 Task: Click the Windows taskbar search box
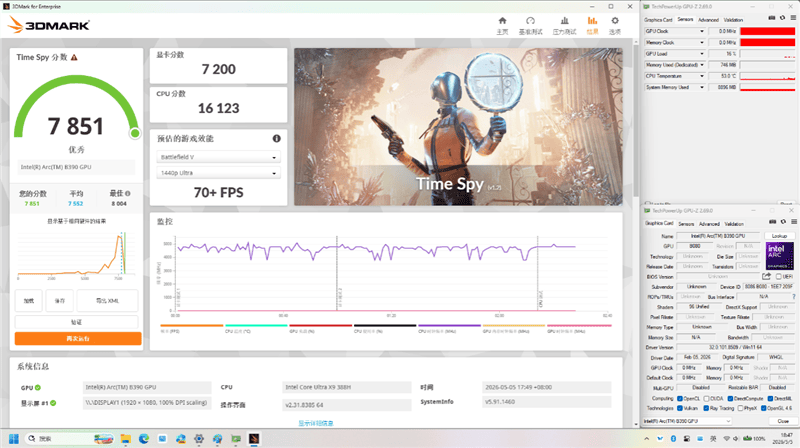[x=69, y=439]
